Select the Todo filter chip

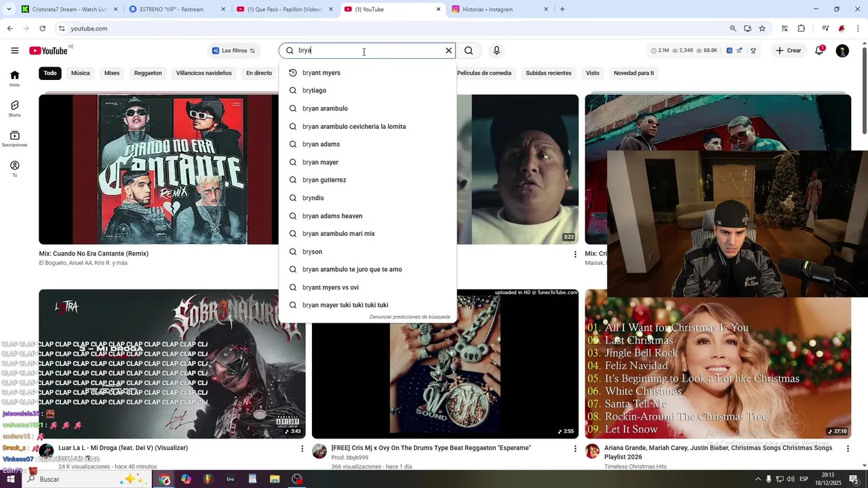pyautogui.click(x=50, y=73)
